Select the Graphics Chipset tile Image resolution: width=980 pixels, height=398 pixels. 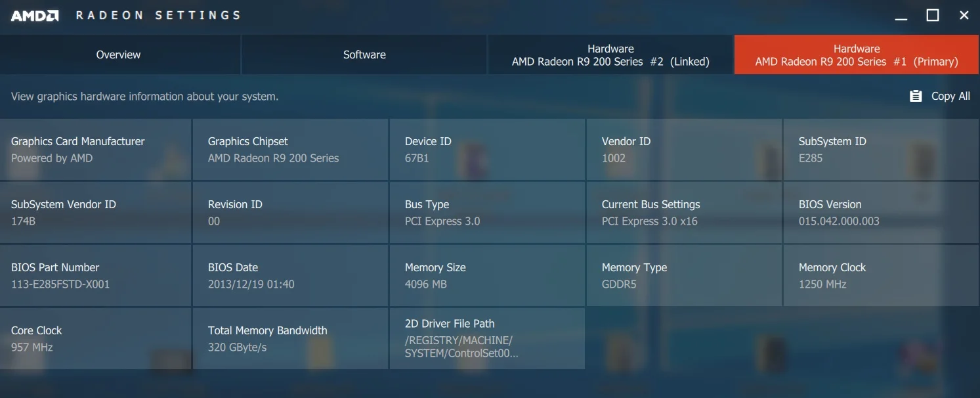tap(290, 149)
